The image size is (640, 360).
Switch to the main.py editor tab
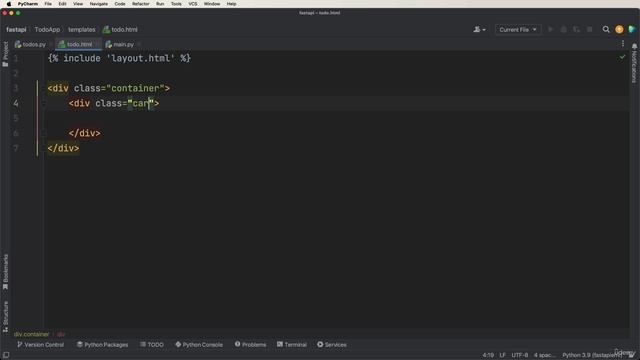click(x=120, y=44)
